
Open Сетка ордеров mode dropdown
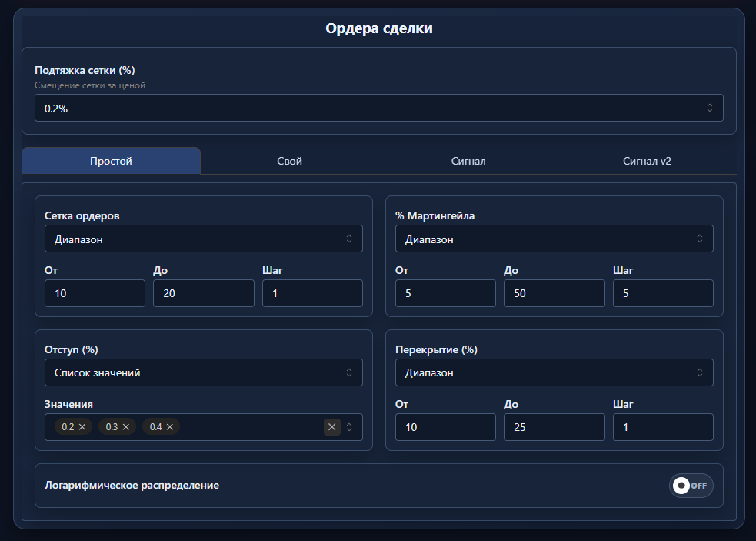[204, 239]
